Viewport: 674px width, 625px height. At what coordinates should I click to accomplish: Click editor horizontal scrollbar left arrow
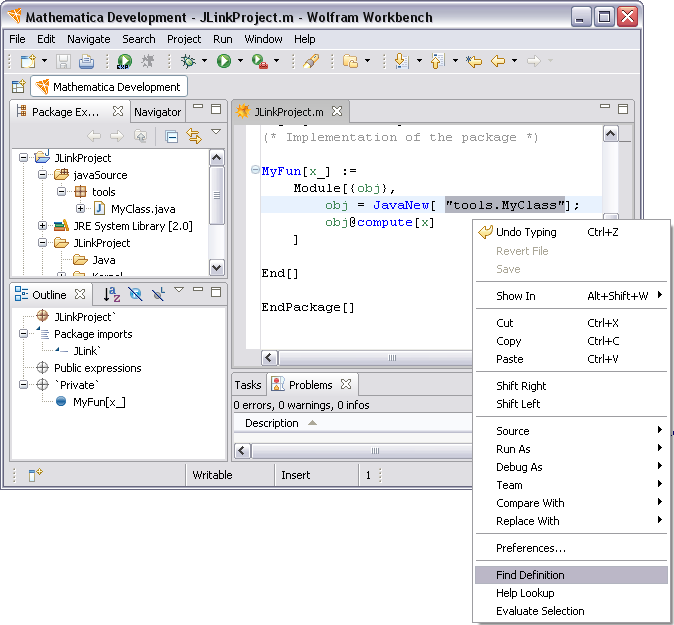(x=269, y=358)
